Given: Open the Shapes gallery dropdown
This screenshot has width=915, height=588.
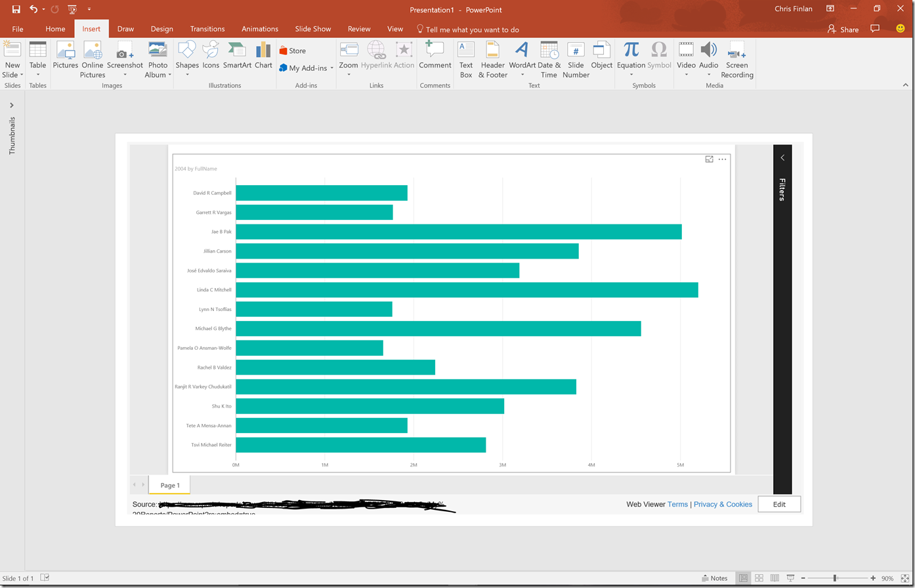Looking at the screenshot, I should [x=186, y=75].
